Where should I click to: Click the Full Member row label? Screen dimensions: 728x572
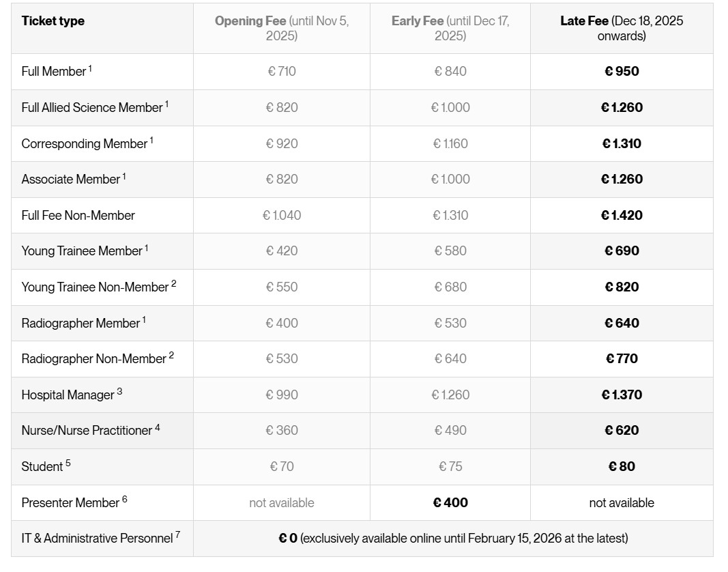[x=54, y=71]
